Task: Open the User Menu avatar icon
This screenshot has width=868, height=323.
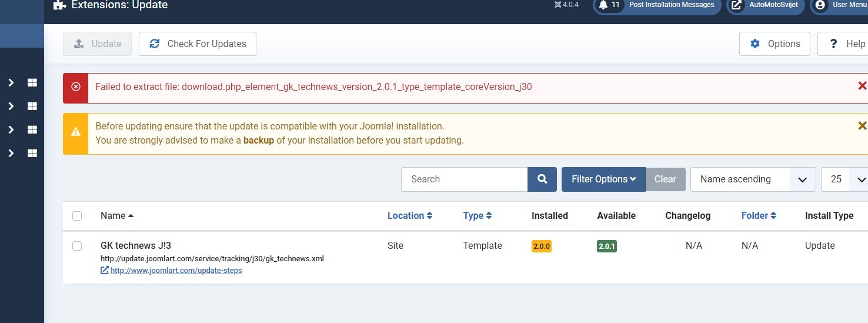Action: click(820, 5)
